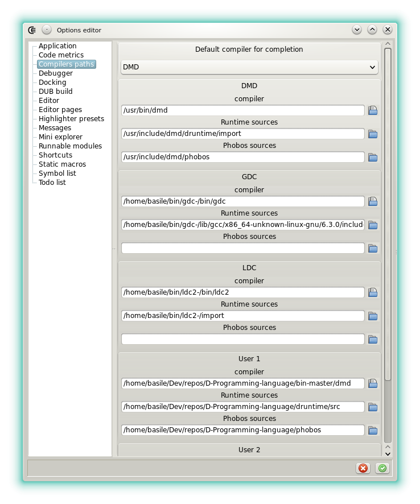Open the default compiler DMD dropdown

(x=249, y=67)
